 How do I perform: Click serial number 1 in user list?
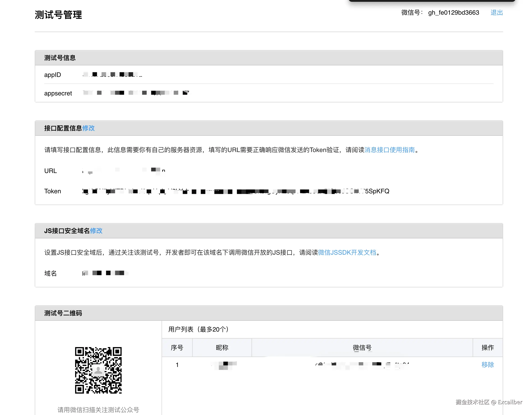pos(177,365)
